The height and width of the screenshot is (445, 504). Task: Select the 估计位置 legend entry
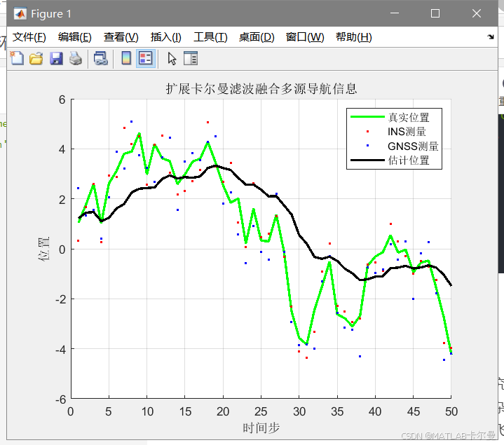[x=409, y=160]
